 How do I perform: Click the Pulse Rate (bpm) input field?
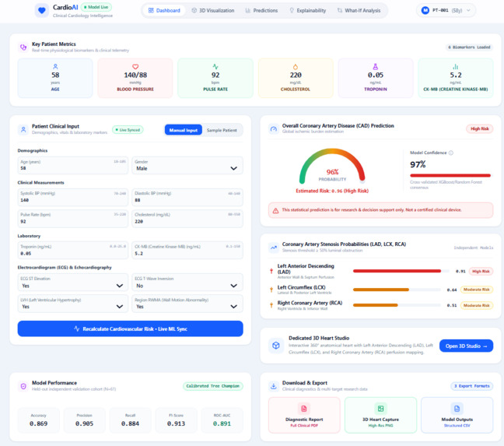point(73,219)
